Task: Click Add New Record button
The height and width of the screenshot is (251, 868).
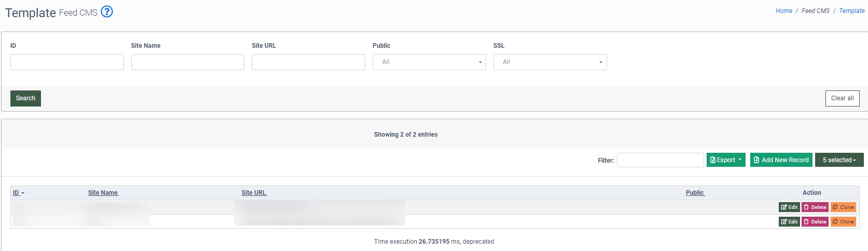Action: coord(781,160)
